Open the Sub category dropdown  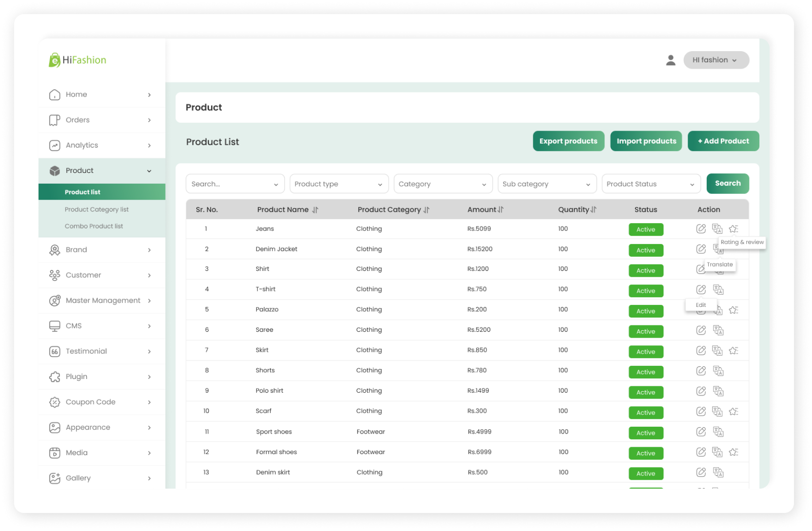pos(547,184)
